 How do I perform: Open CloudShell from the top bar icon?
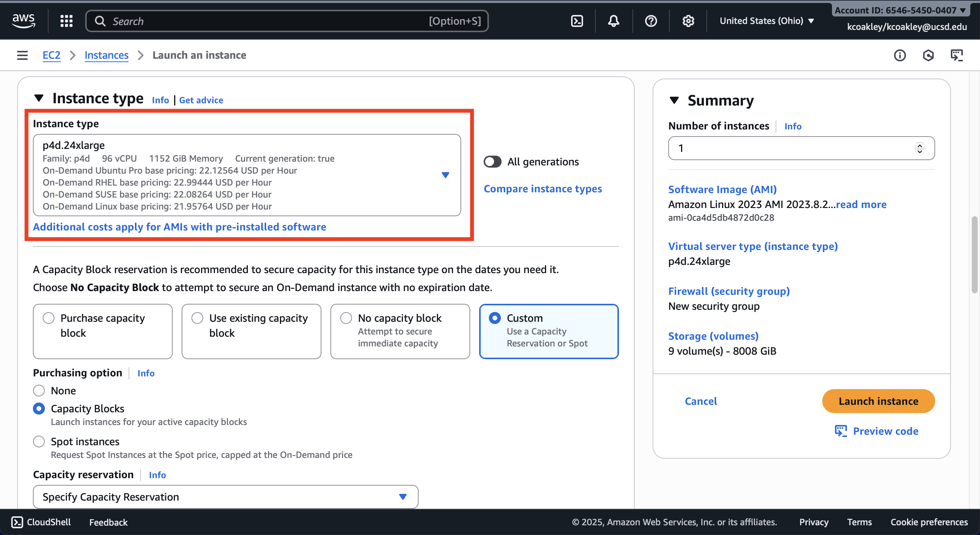577,21
